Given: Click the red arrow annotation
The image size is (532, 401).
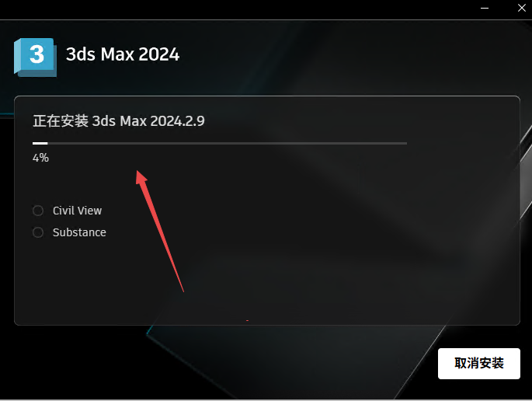Looking at the screenshot, I should pos(159,231).
